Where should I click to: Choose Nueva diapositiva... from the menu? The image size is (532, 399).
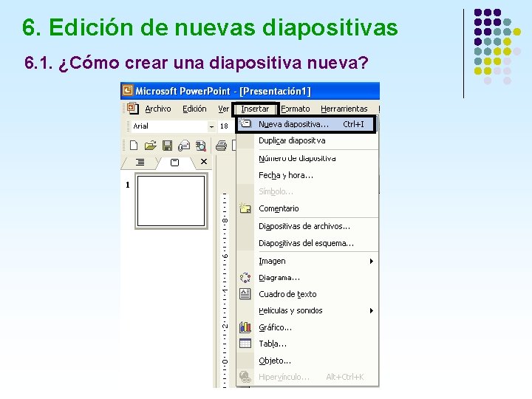[307, 124]
